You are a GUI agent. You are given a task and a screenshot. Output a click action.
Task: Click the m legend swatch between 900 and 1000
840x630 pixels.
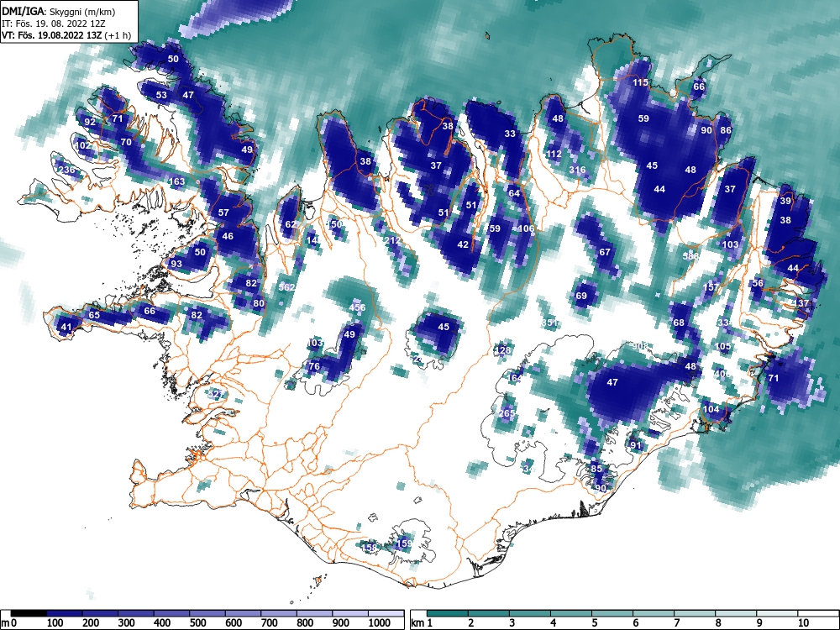pyautogui.click(x=350, y=613)
